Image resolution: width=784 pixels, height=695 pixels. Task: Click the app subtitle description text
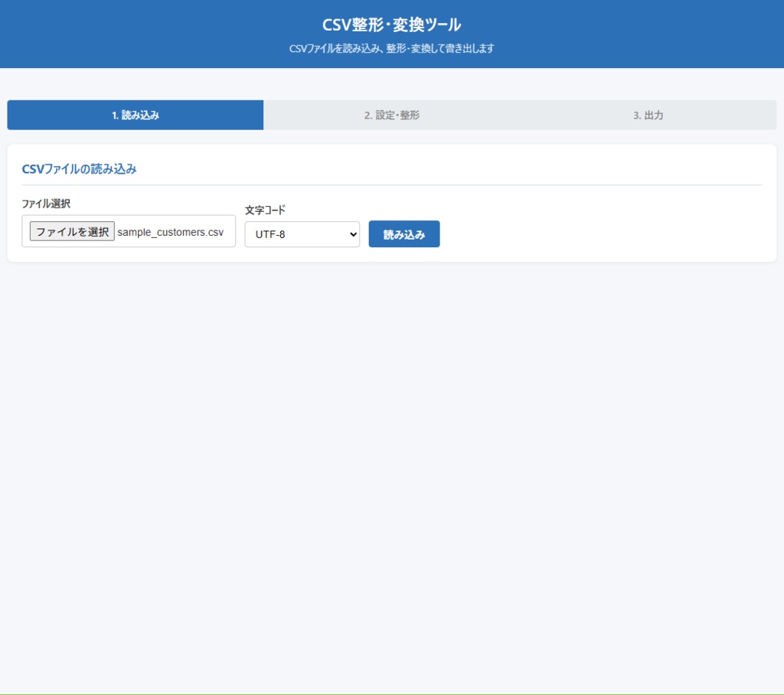pyautogui.click(x=391, y=48)
